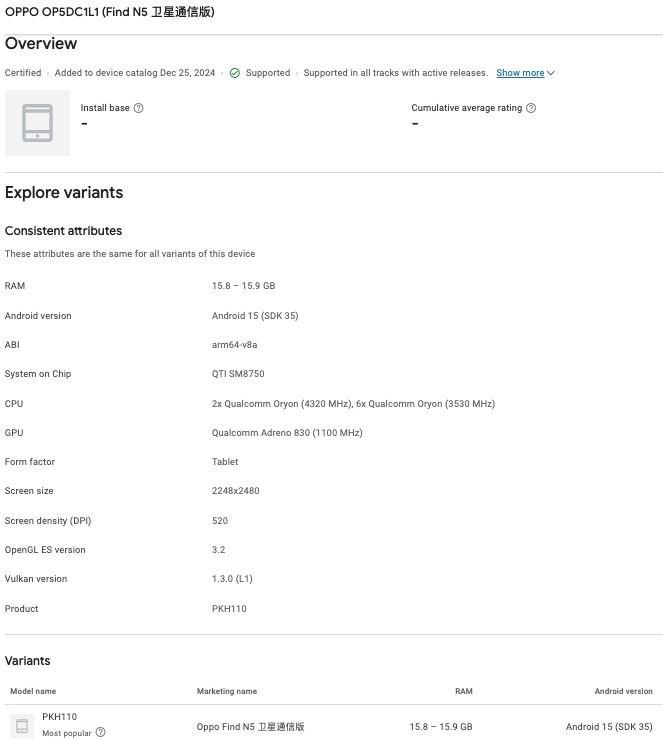Sort by the Model name column header

point(33,691)
